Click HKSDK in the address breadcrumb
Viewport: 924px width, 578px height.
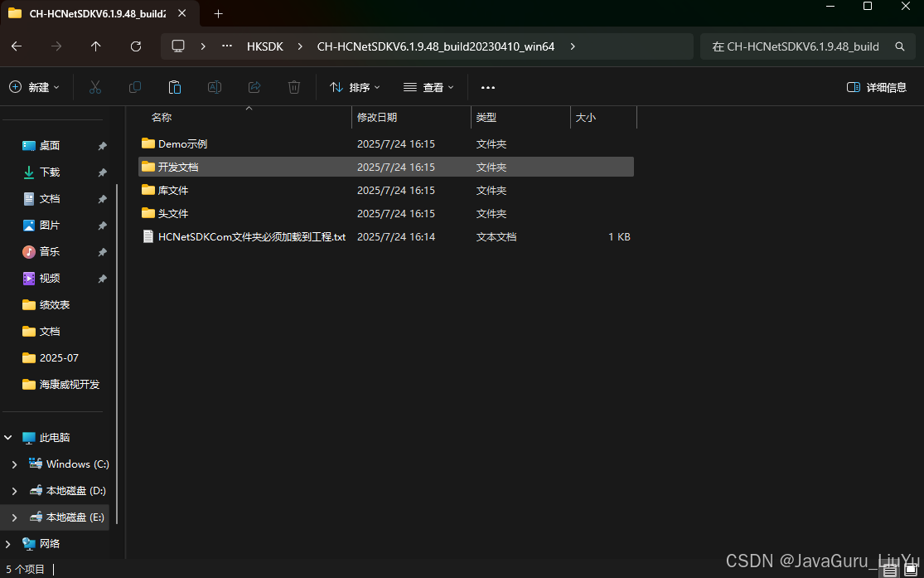point(265,46)
